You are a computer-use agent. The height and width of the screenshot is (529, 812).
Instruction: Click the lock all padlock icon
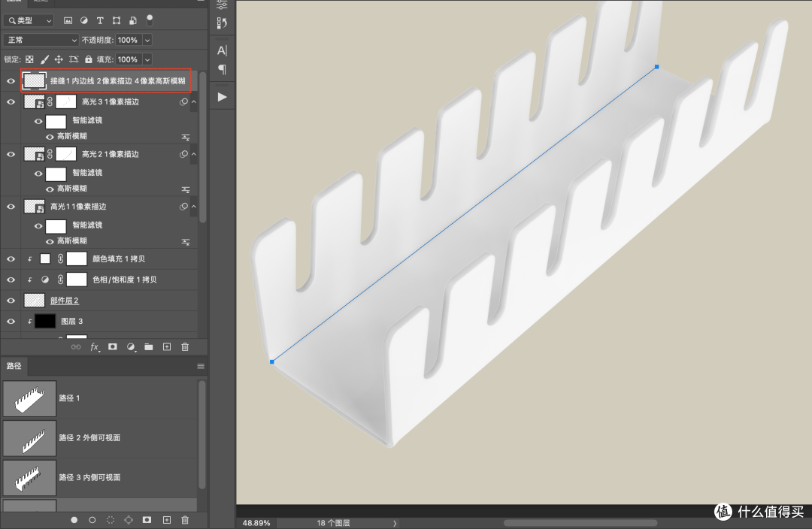(x=89, y=59)
